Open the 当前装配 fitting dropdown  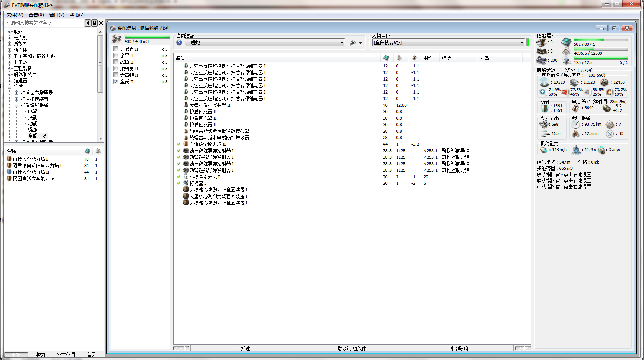(265, 43)
